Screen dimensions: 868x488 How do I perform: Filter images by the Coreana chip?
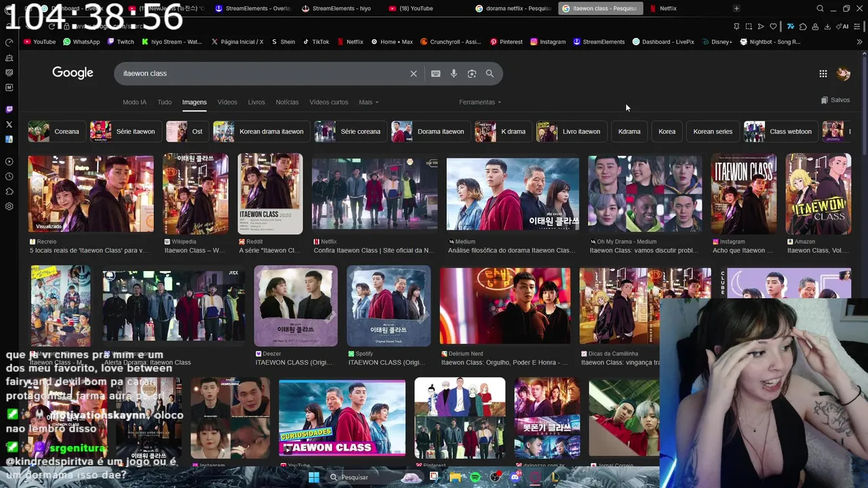[x=57, y=131]
